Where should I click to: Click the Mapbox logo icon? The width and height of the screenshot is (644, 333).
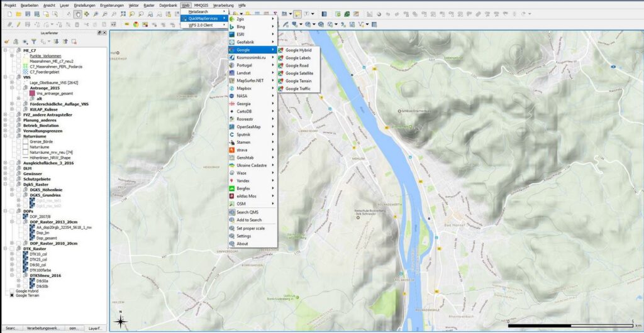click(x=233, y=88)
